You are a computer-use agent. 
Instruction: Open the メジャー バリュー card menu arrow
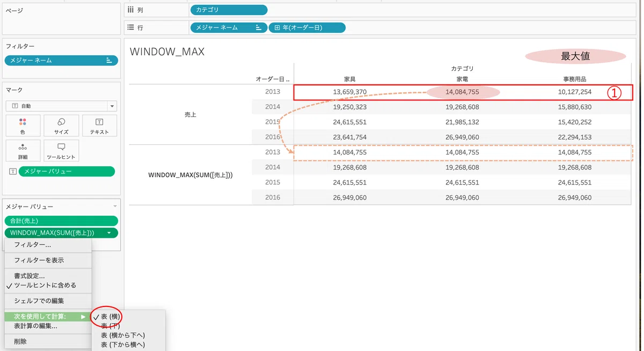click(114, 207)
